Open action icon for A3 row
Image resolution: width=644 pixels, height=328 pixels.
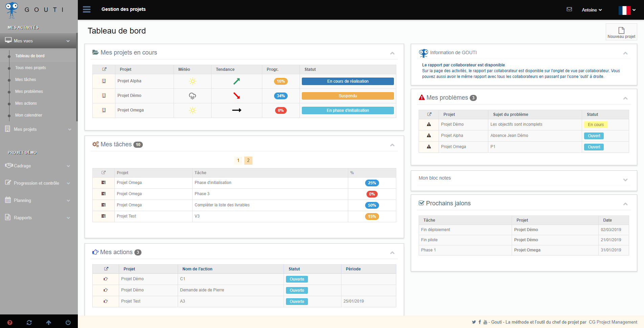[x=106, y=301]
